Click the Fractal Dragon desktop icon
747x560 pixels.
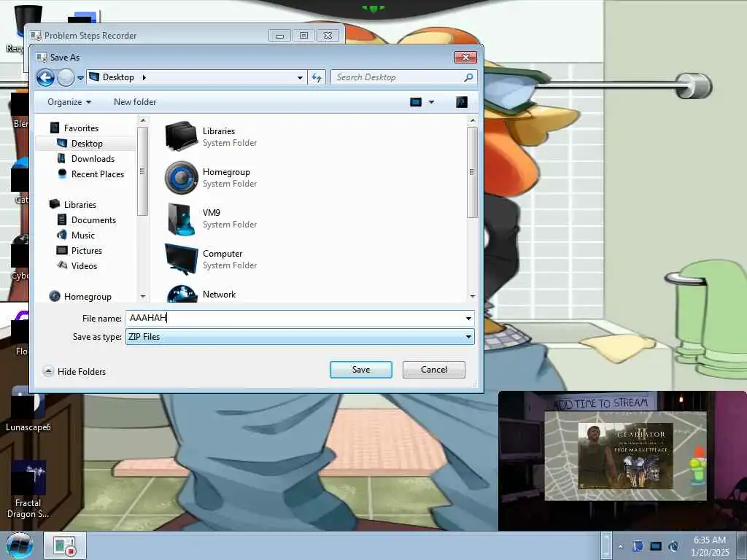28,489
